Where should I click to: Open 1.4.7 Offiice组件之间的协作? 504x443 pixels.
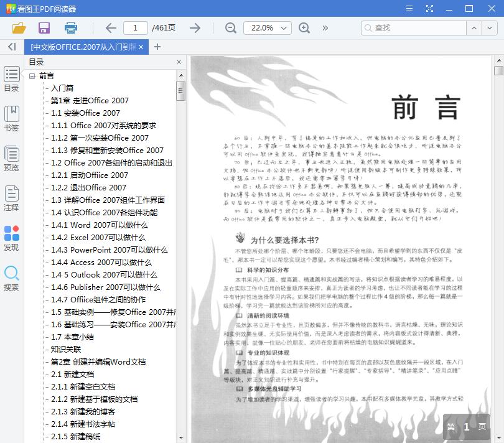[98, 300]
